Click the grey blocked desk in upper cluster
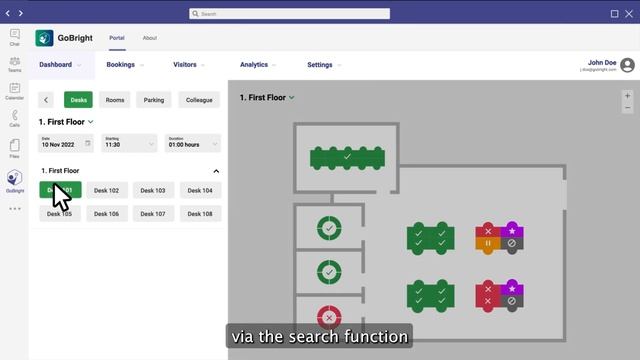Viewport: 640px width, 360px height. pos(512,245)
